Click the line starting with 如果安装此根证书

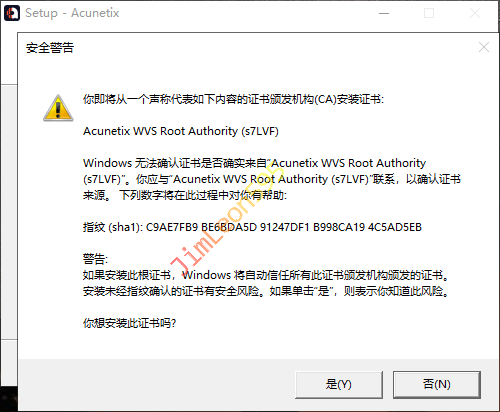coord(266,275)
